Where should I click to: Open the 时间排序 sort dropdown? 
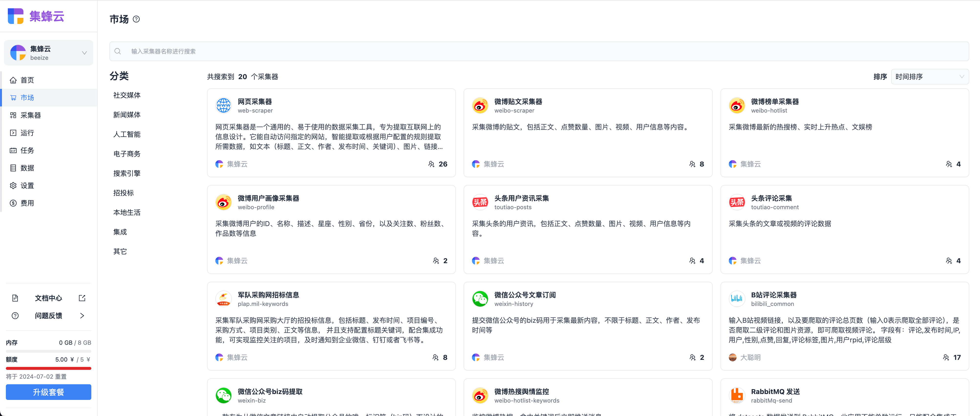point(930,77)
